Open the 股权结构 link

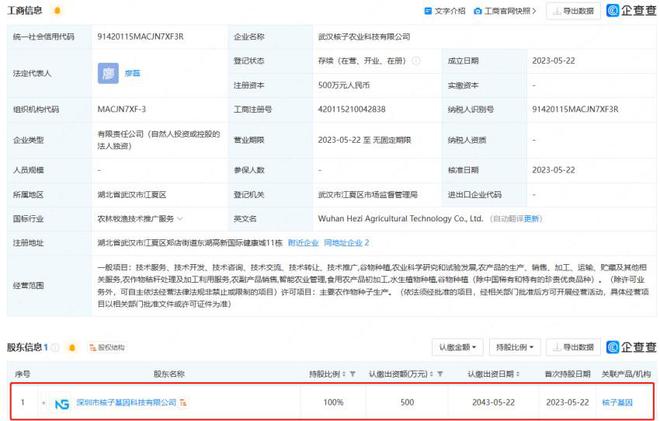click(111, 347)
